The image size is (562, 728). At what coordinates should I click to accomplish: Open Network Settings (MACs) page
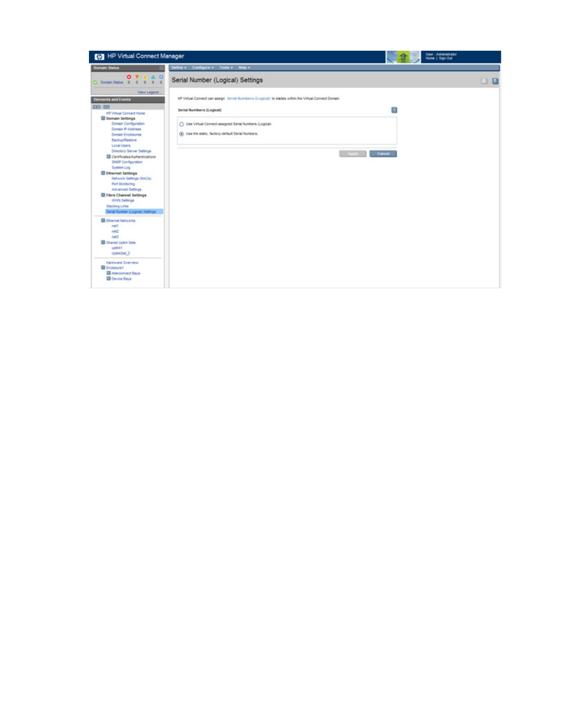131,179
